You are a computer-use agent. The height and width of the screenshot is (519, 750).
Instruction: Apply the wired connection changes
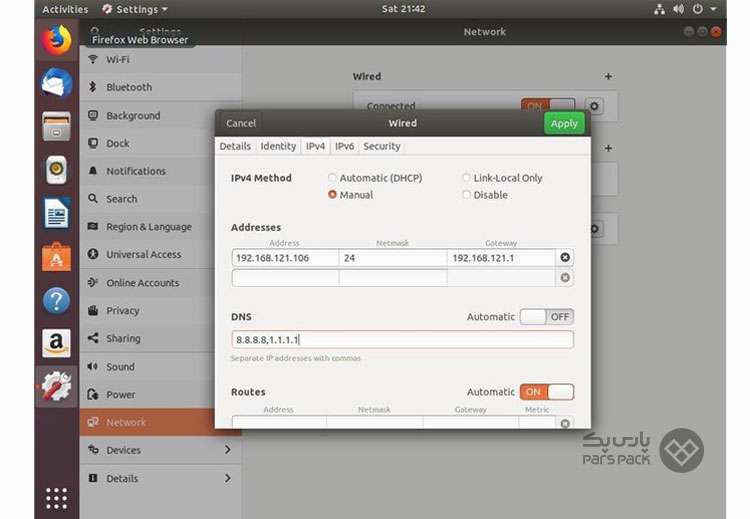(564, 123)
